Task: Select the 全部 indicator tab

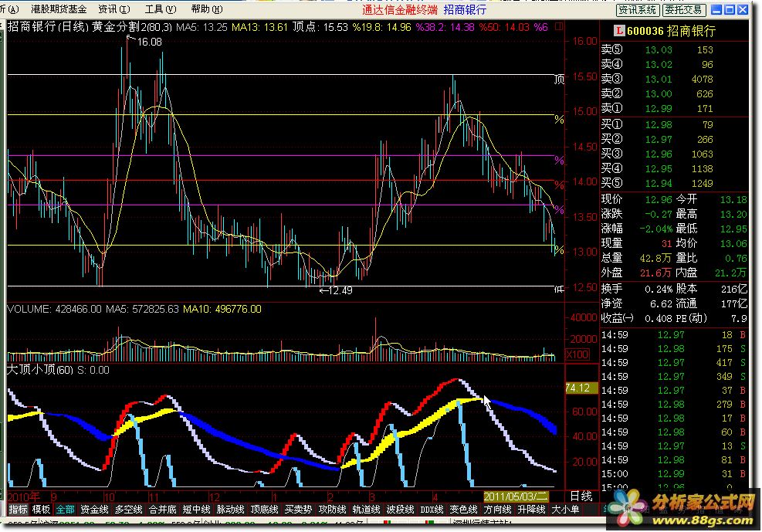Action: click(x=65, y=510)
